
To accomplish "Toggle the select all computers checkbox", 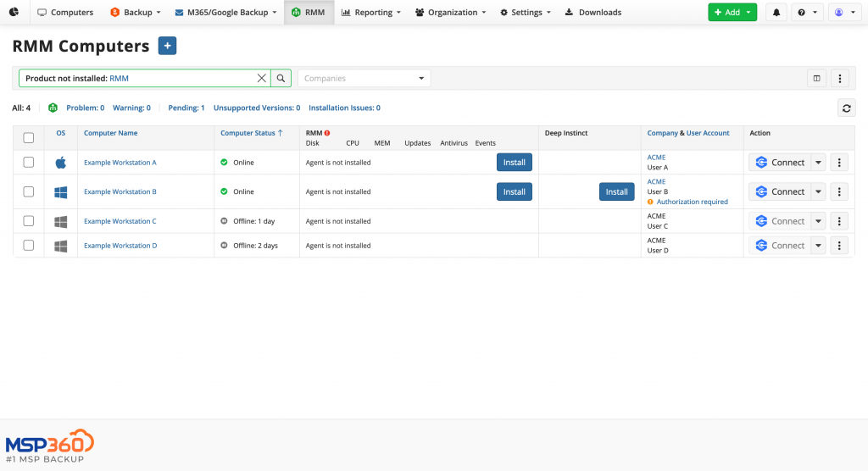I will [29, 138].
